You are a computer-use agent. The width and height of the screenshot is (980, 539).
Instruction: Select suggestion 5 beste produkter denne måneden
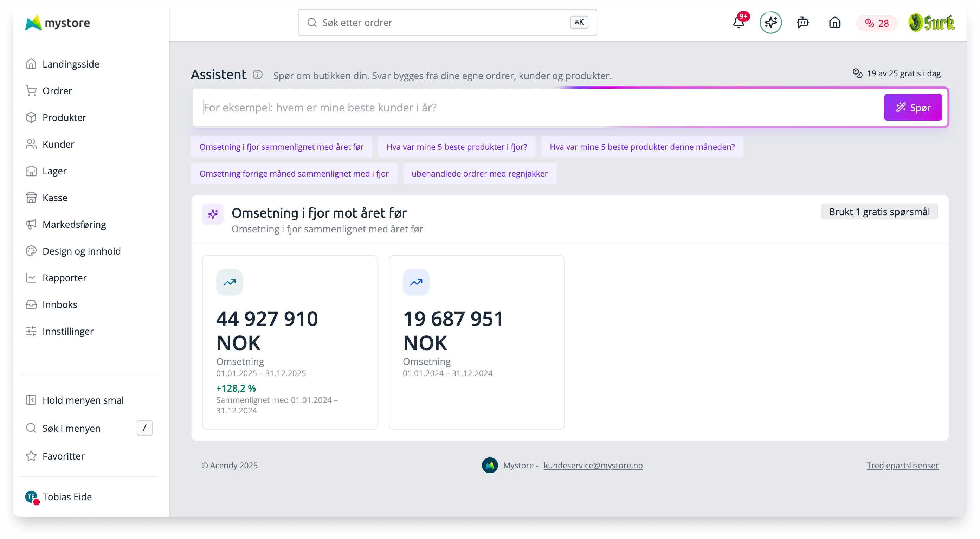[x=642, y=147]
